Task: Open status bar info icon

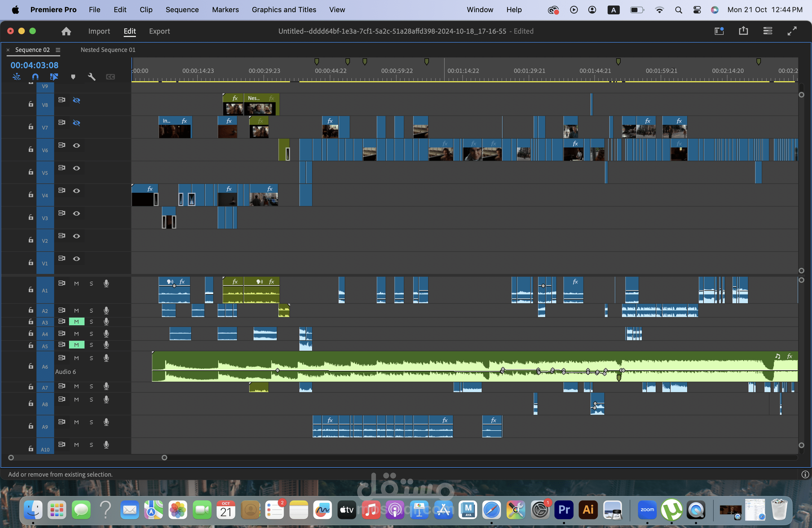Action: coord(805,474)
